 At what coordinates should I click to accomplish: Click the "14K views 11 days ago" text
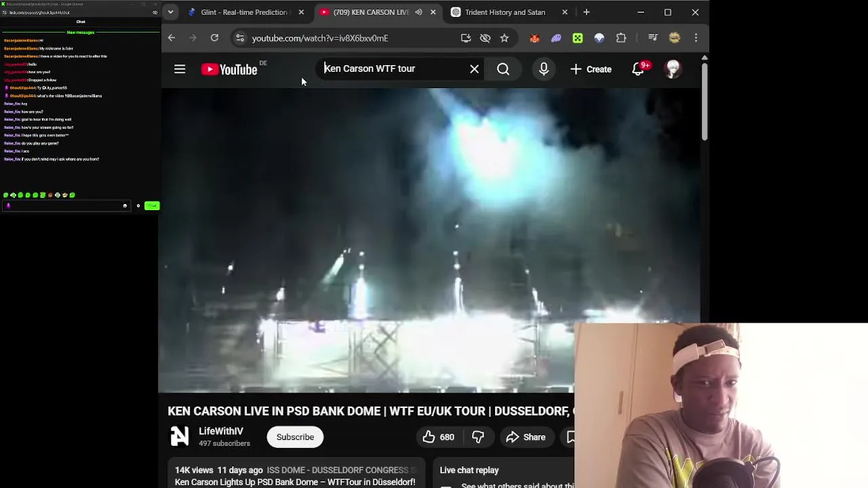(218, 470)
